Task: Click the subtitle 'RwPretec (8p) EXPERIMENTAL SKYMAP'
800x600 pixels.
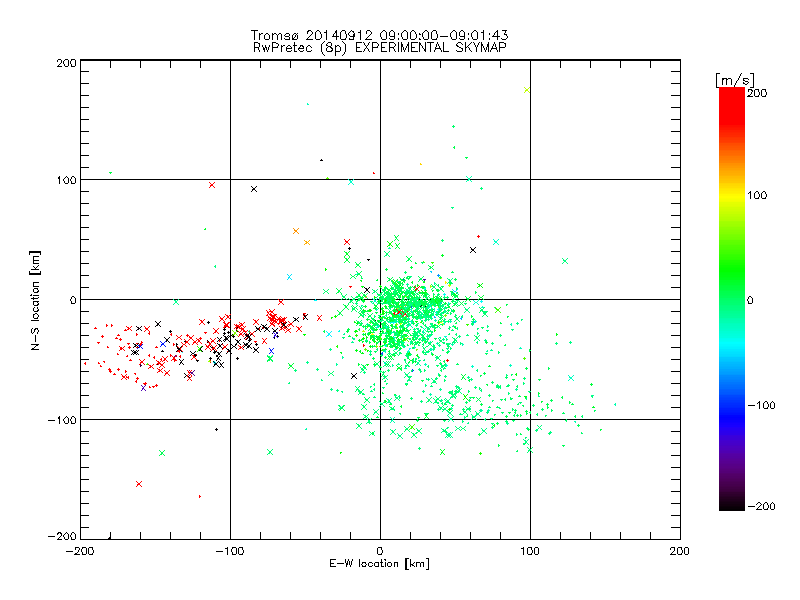Action: [x=380, y=48]
